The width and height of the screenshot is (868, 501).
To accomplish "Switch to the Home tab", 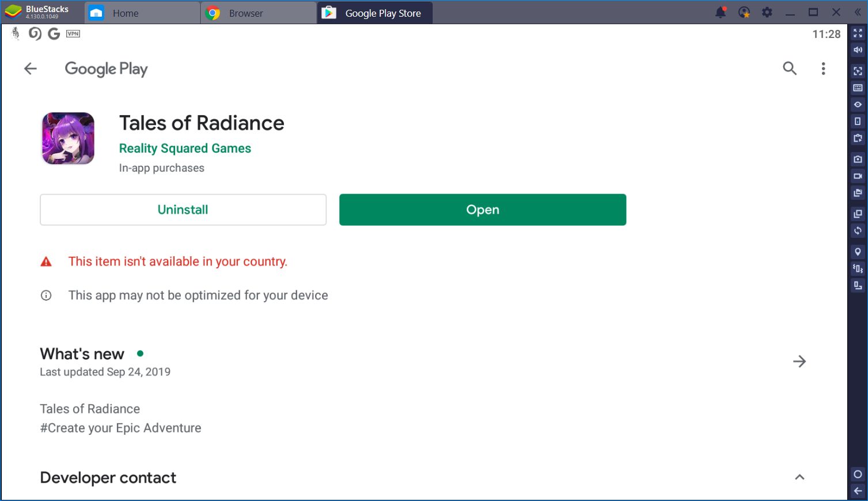I will [x=142, y=13].
